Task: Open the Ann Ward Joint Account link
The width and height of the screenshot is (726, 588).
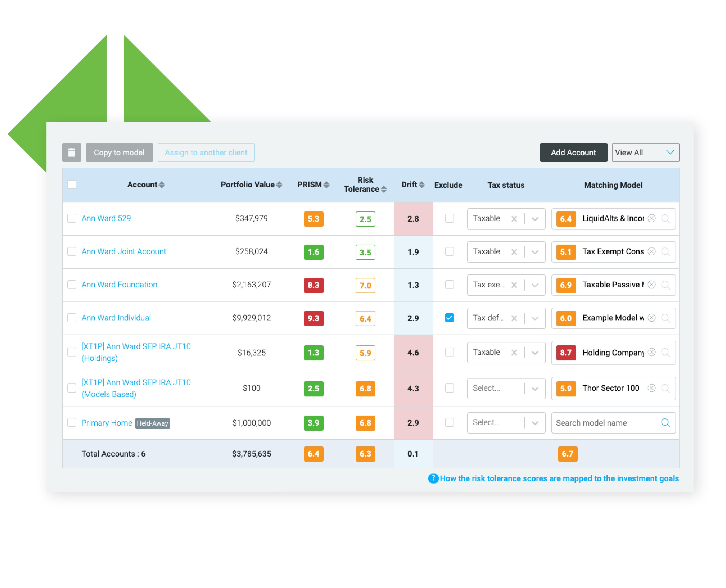Action: (x=124, y=251)
